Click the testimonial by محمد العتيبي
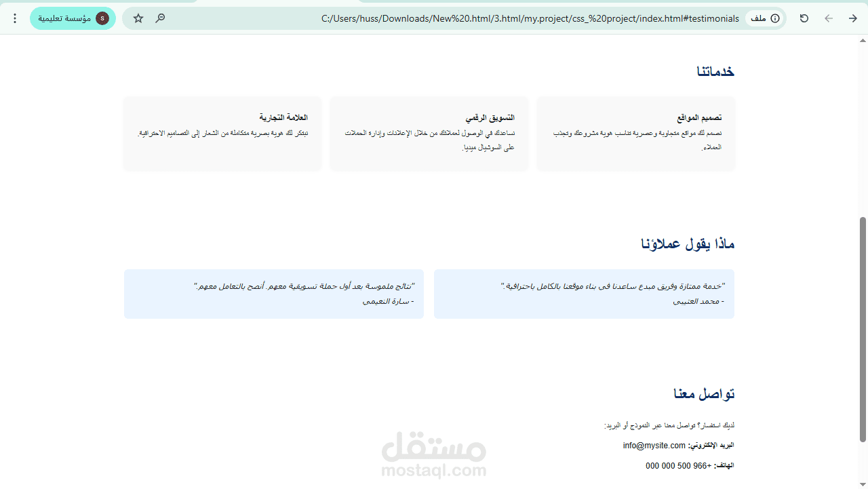The width and height of the screenshot is (868, 489). point(584,294)
